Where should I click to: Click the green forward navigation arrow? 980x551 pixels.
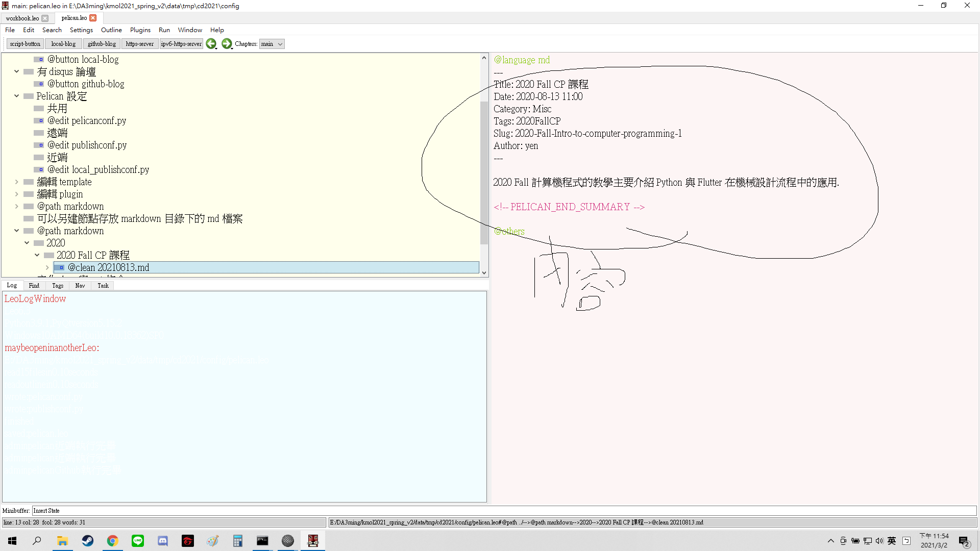tap(227, 44)
